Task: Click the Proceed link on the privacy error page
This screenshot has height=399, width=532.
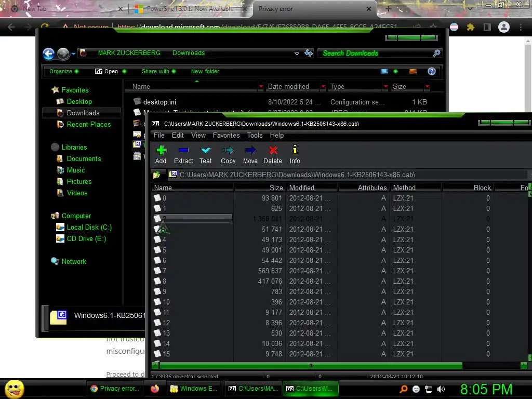Action: [125, 374]
